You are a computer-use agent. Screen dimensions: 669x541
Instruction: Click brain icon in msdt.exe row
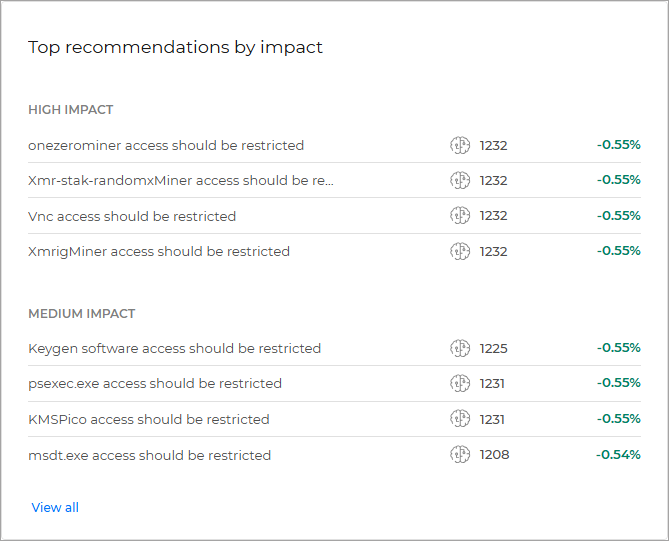(x=460, y=455)
